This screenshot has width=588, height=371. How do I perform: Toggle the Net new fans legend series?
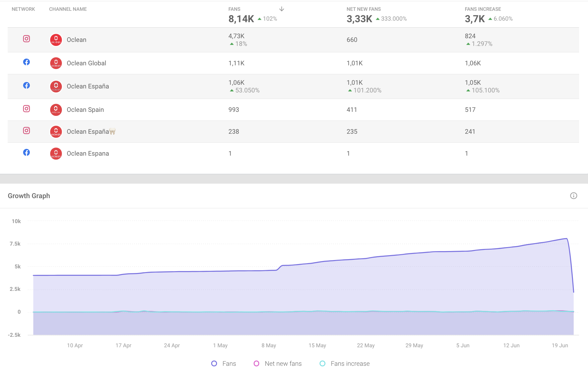point(277,364)
